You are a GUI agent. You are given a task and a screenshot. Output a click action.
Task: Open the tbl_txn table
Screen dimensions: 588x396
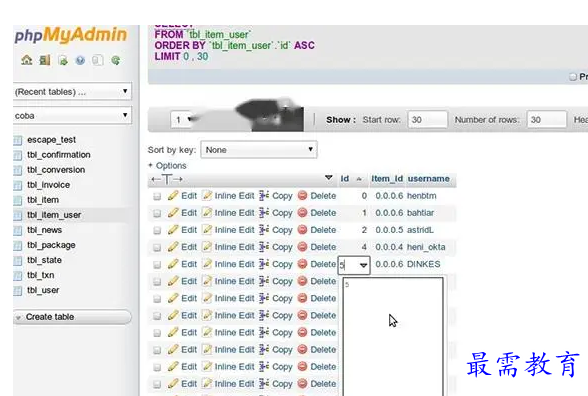click(x=40, y=275)
